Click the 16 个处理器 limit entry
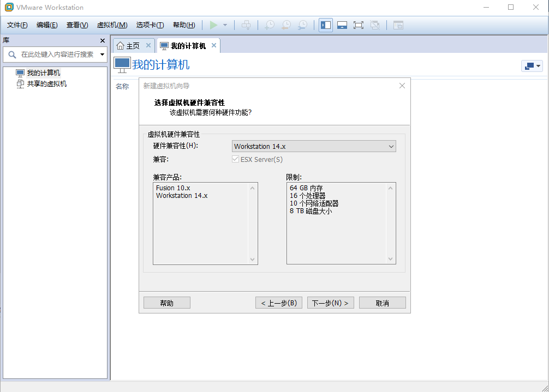 coord(307,196)
